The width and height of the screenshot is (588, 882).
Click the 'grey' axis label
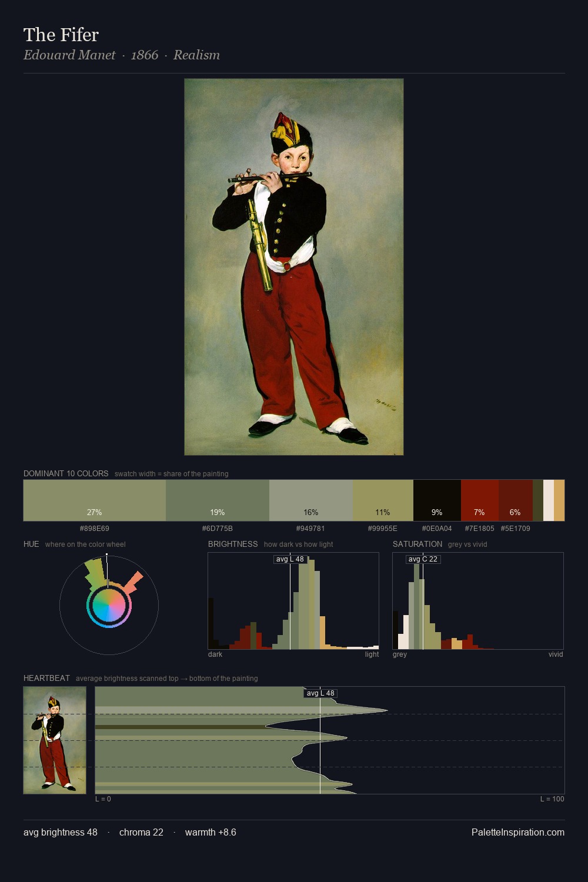click(400, 654)
